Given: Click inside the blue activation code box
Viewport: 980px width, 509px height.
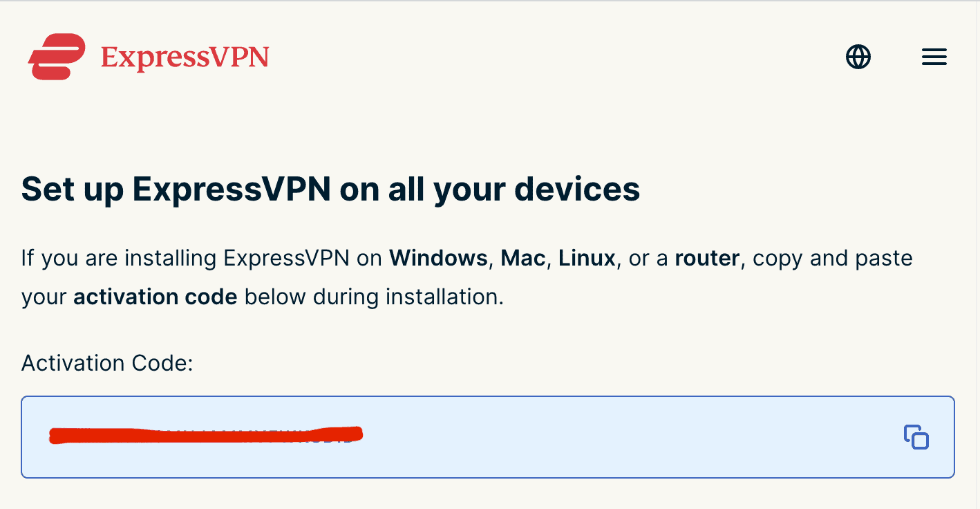Looking at the screenshot, I should click(x=484, y=437).
